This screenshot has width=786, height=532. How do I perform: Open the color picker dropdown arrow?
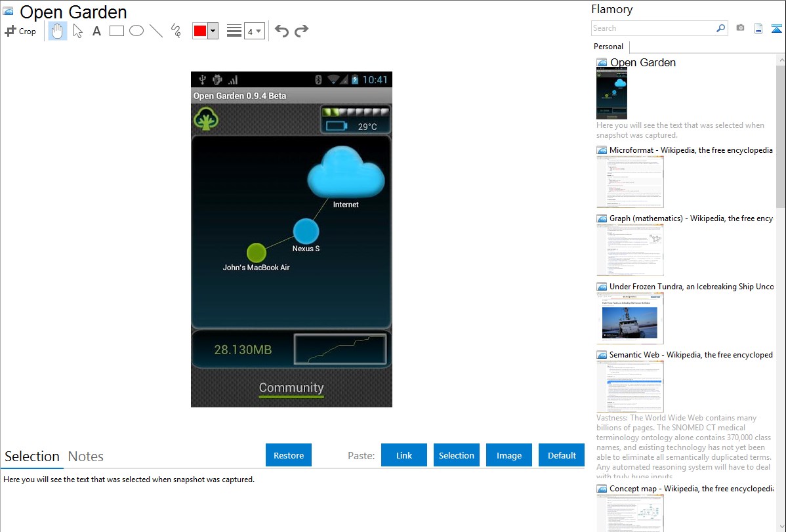(x=213, y=31)
